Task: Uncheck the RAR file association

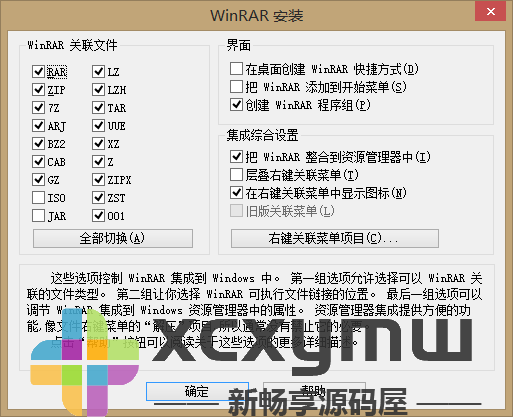Action: (x=38, y=71)
